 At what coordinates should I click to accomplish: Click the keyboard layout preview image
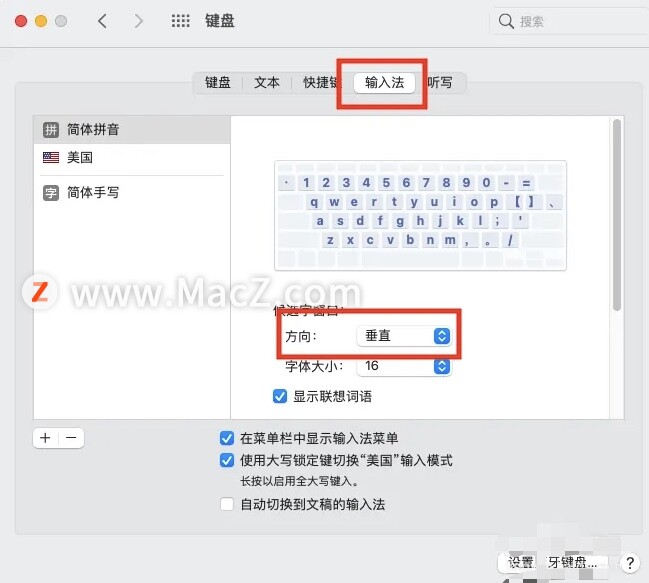[420, 216]
